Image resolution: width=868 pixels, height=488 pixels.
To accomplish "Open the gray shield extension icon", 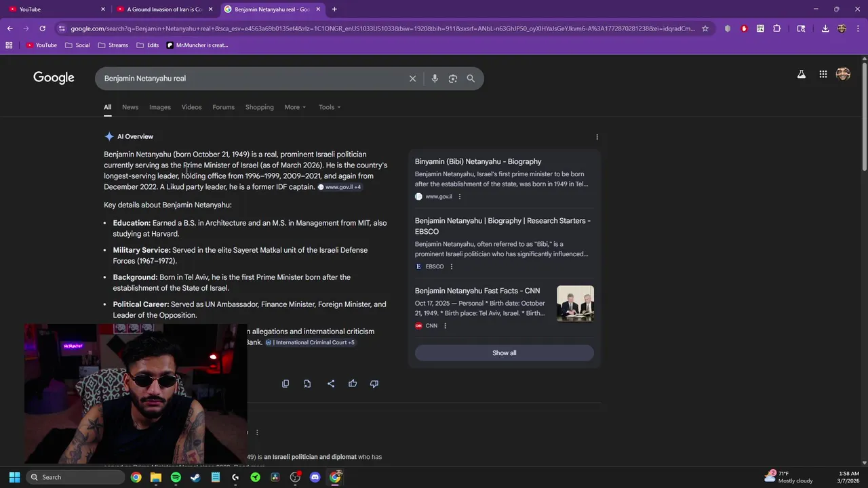I will [x=728, y=28].
